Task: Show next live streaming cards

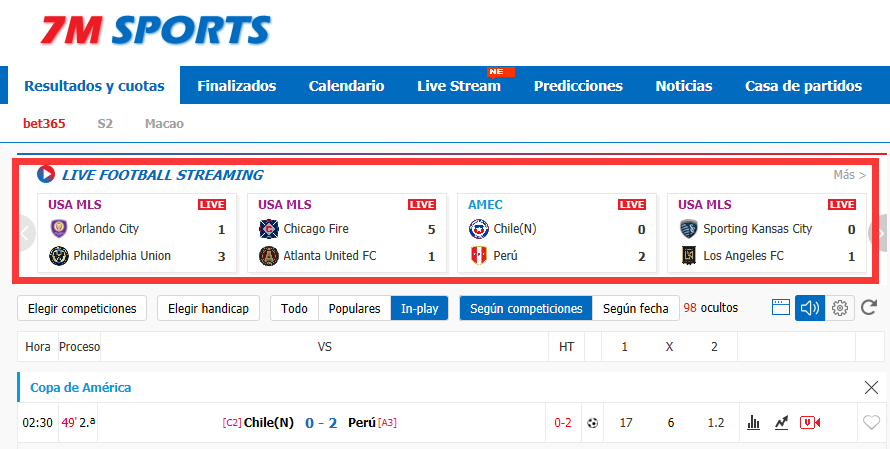Action: [x=879, y=233]
